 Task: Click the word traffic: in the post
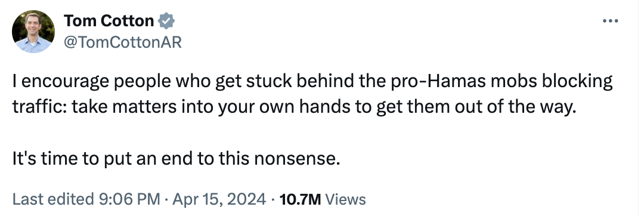pyautogui.click(x=40, y=107)
